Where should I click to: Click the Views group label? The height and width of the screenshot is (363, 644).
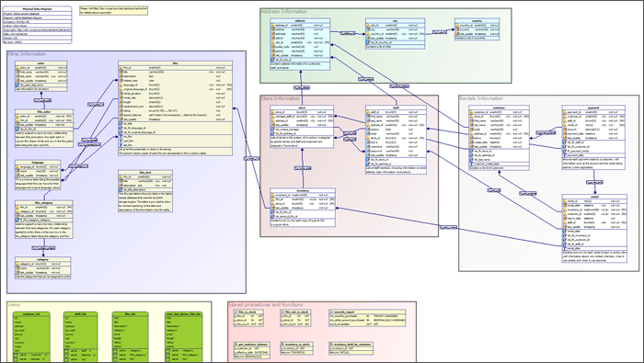pyautogui.click(x=14, y=305)
